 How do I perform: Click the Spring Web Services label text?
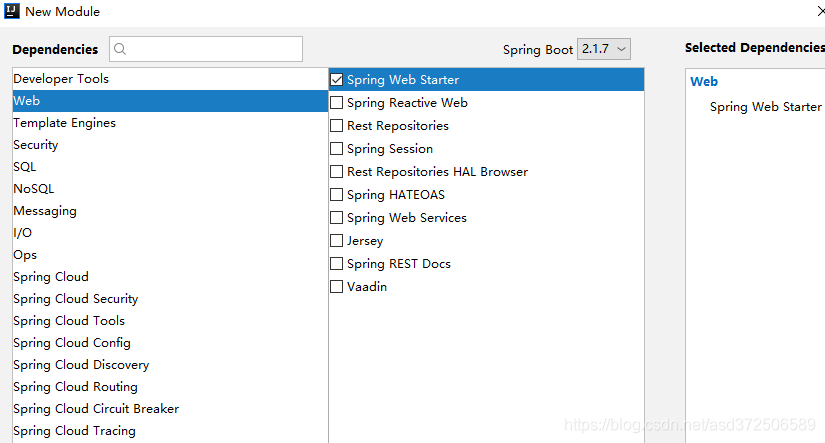pyautogui.click(x=407, y=218)
